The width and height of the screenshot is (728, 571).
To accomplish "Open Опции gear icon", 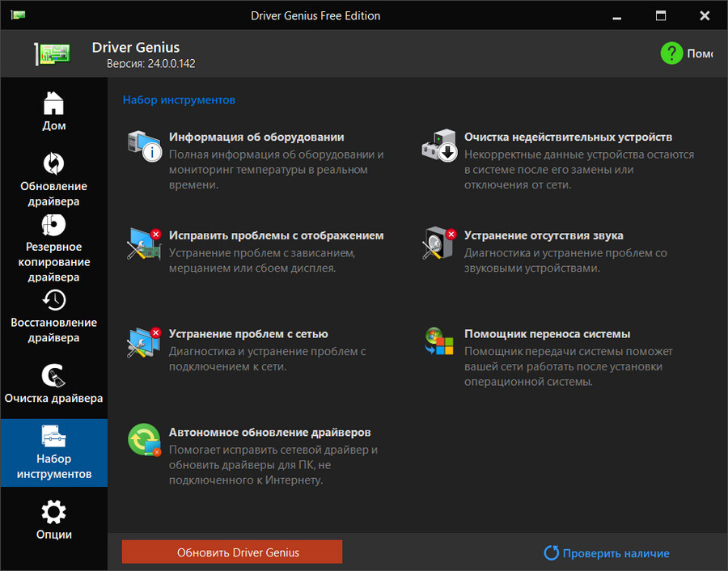I will [54, 512].
